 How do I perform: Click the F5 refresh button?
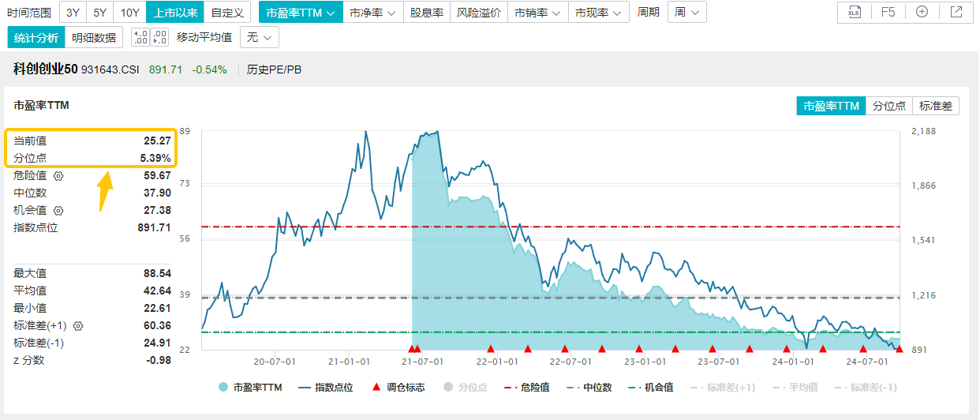(x=888, y=12)
